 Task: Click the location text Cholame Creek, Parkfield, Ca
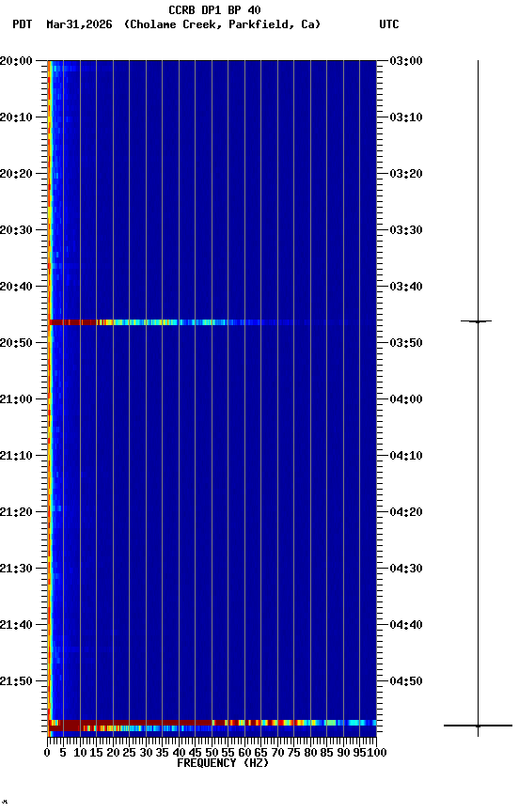(222, 24)
